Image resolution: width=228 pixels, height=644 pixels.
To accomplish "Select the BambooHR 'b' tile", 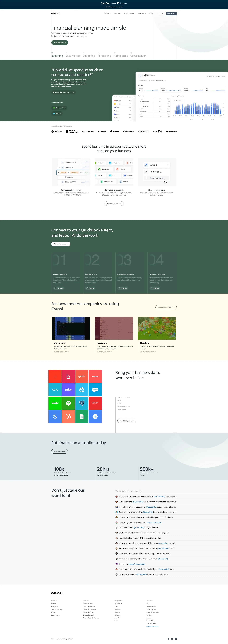I will click(68, 376).
